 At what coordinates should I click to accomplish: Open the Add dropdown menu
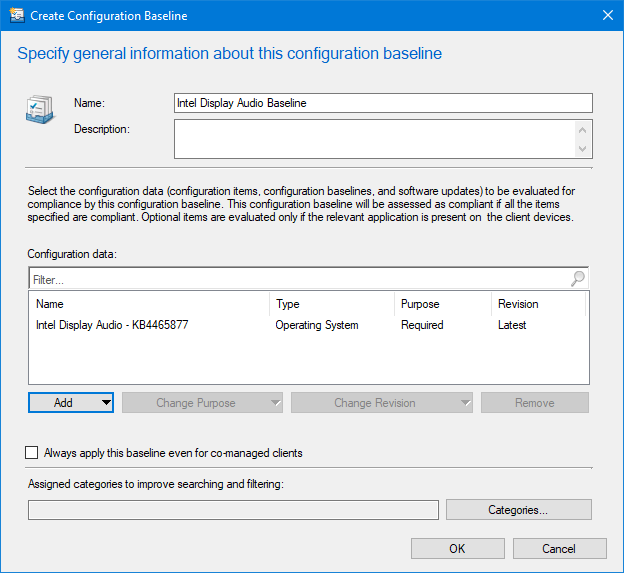point(71,403)
